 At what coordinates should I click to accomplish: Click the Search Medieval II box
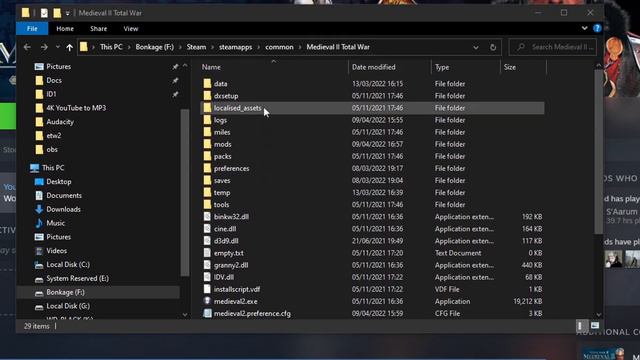tap(553, 47)
